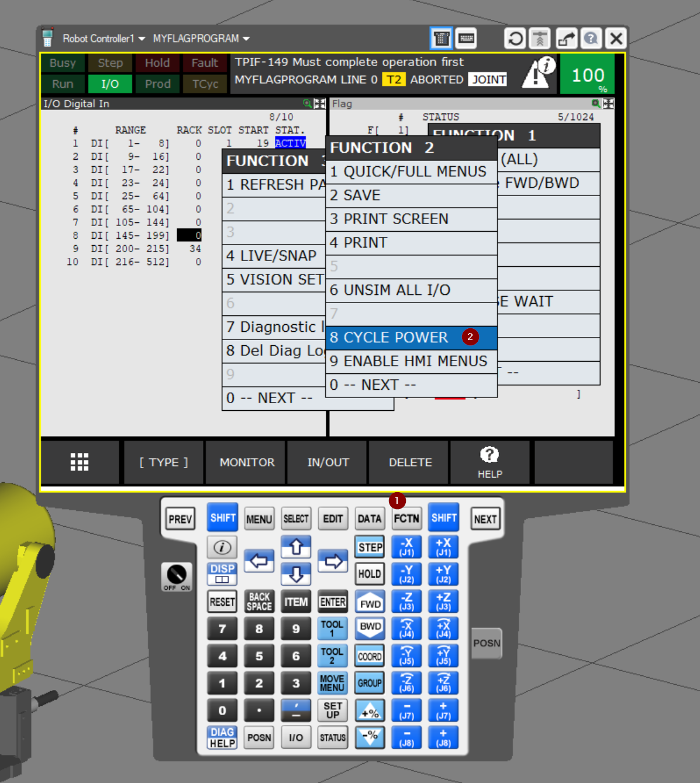This screenshot has width=700, height=783.
Task: Click the zoom icon in I/O Digital In header
Action: coord(307,104)
